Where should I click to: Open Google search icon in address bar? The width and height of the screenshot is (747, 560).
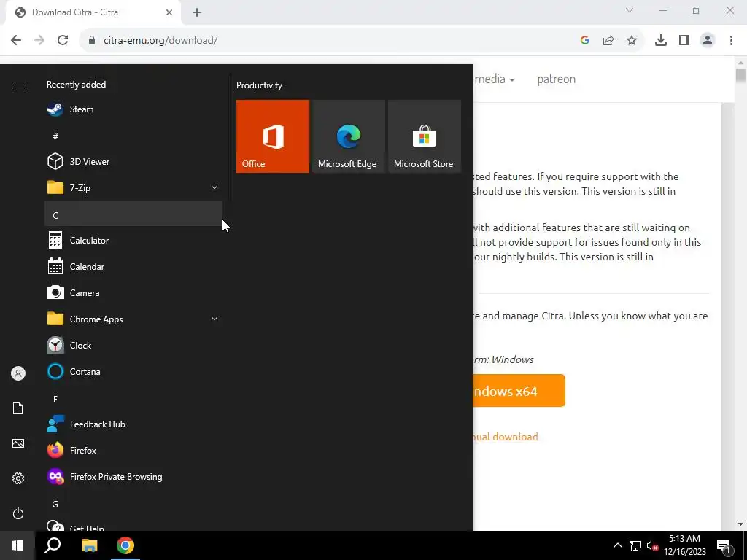click(x=585, y=41)
